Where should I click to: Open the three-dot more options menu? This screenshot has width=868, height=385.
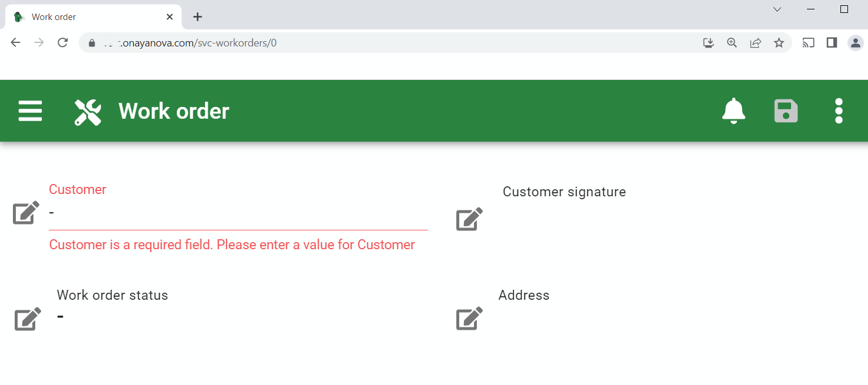(839, 111)
